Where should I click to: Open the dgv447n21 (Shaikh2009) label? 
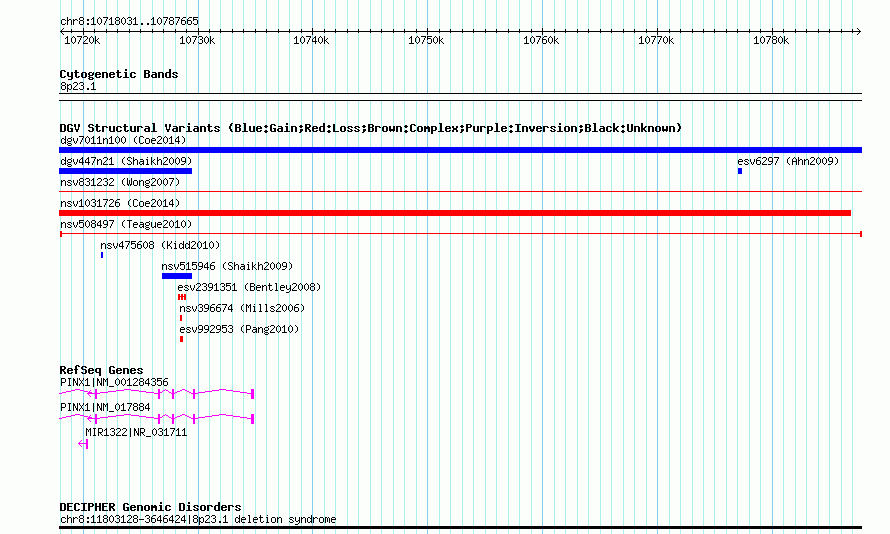click(126, 161)
